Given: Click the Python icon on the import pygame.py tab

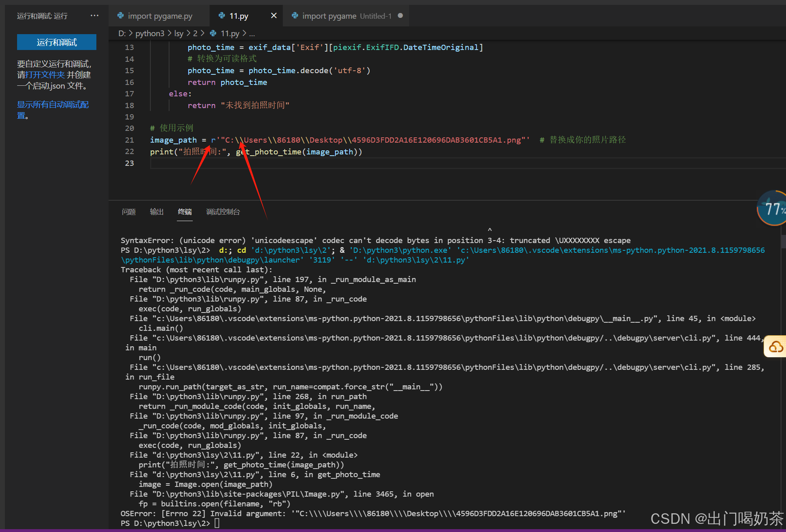Looking at the screenshot, I should pos(120,15).
